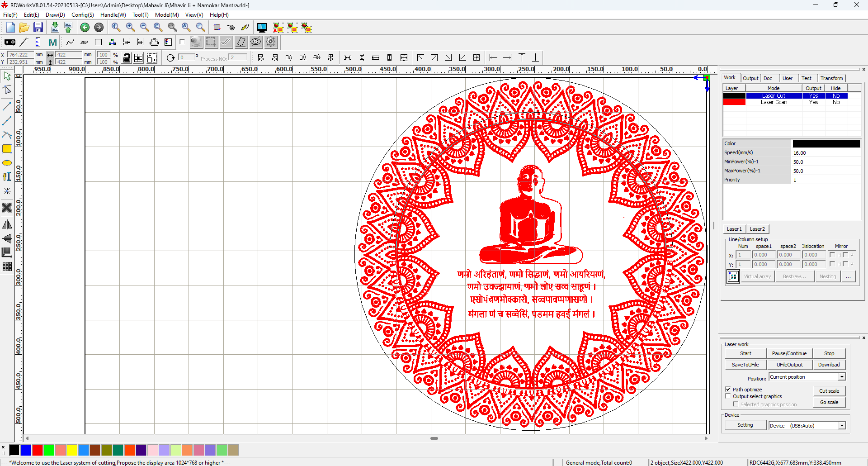Click the laser simulation preview monitor icon
This screenshot has height=466, width=868.
coord(262,27)
